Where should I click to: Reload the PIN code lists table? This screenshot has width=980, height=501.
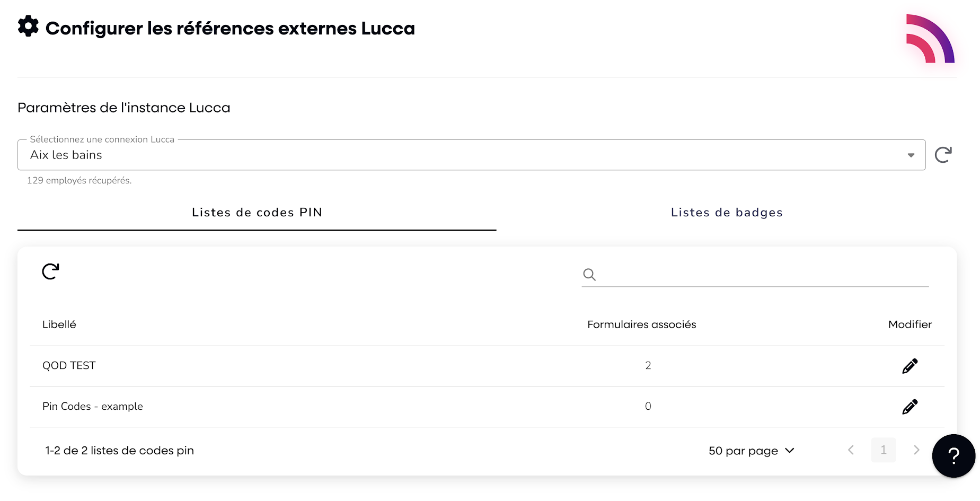50,271
